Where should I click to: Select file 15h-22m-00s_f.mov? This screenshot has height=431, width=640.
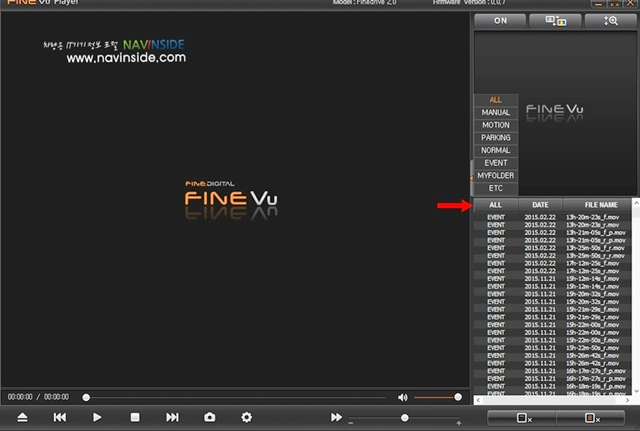[x=553, y=325]
